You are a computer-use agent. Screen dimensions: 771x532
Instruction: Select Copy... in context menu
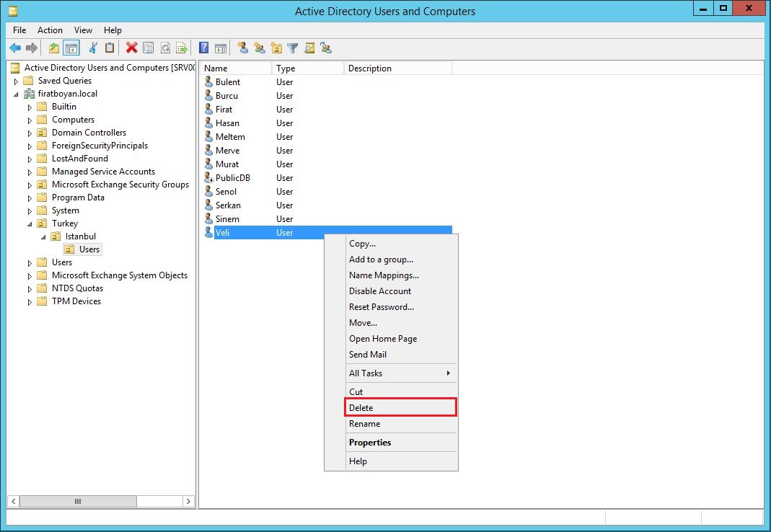[x=401, y=244]
